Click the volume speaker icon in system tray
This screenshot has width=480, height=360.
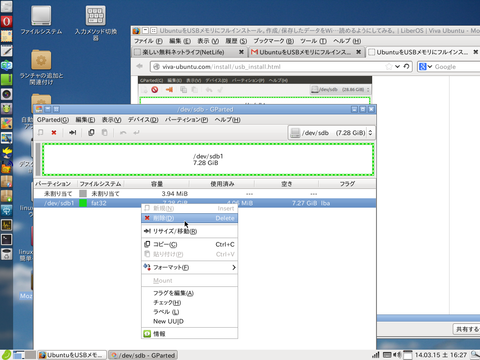397,355
